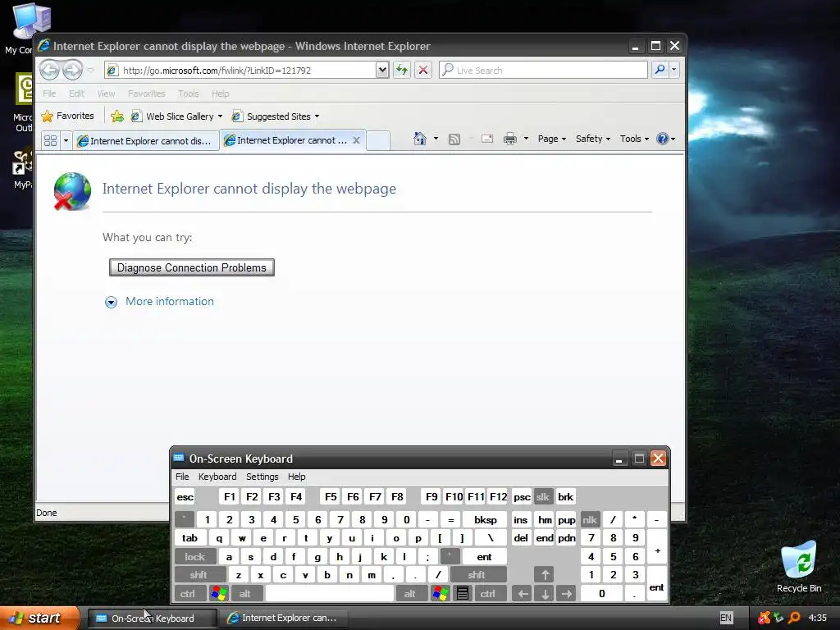Open the Internet Explorer Favorites menu
Viewport: 840px width, 630px height.
[146, 94]
